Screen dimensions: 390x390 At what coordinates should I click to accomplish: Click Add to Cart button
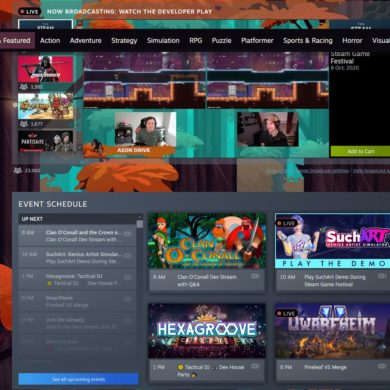tap(360, 151)
